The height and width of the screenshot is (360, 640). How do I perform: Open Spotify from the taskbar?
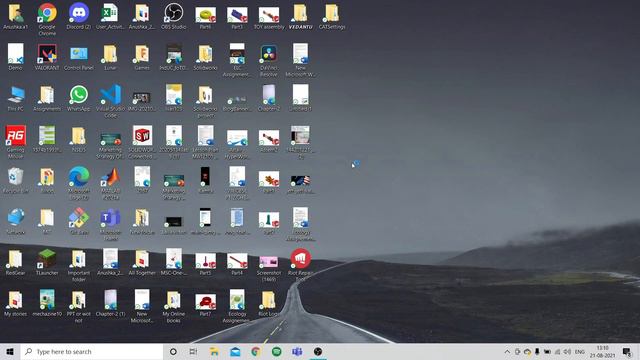[276, 351]
